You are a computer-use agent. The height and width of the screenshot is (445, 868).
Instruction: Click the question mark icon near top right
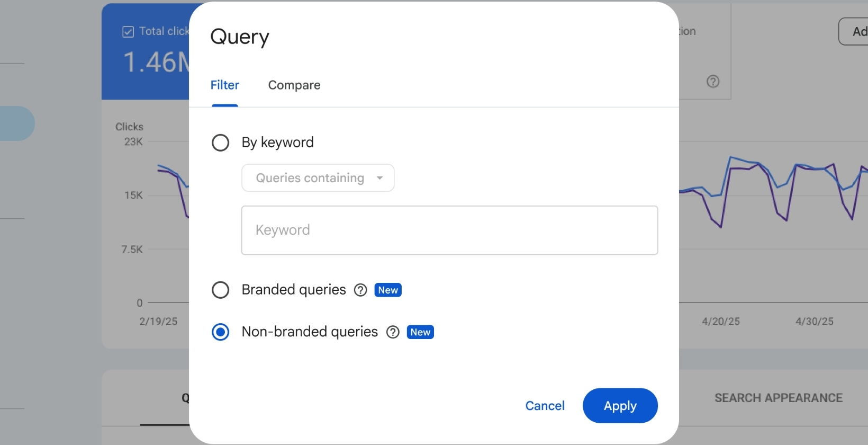point(713,82)
